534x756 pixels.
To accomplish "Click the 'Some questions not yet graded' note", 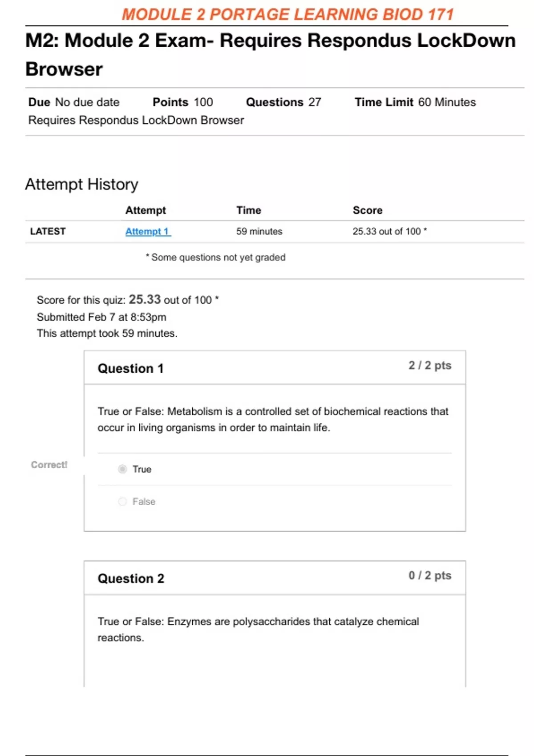I will coord(216,257).
